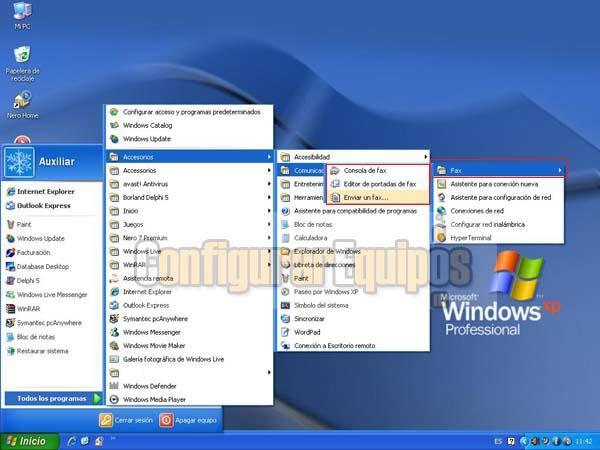Viewport: 600px width, 450px height.
Task: Click Apagar equipo button
Action: pyautogui.click(x=188, y=420)
